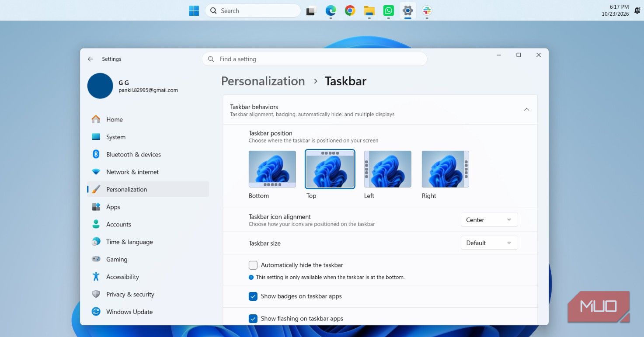Open WhatsApp from the taskbar

(x=389, y=10)
